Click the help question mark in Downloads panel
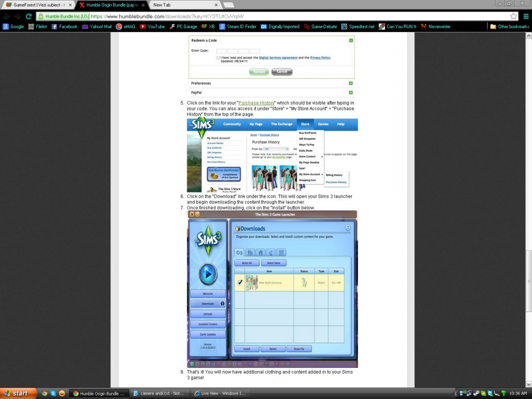The height and width of the screenshot is (399, 532). click(x=348, y=228)
